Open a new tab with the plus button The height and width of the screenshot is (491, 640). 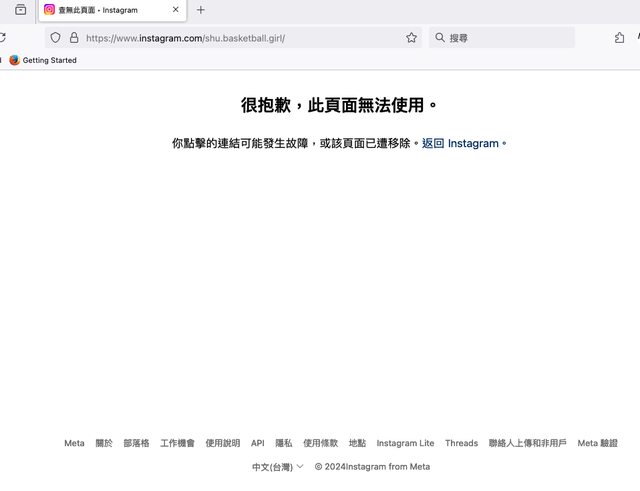click(x=200, y=10)
